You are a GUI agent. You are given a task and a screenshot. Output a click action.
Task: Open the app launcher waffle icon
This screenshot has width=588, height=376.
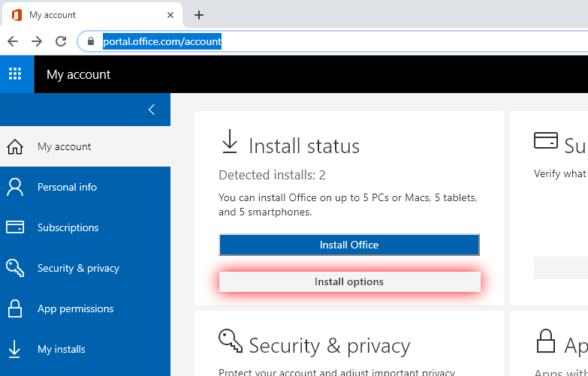[15, 74]
